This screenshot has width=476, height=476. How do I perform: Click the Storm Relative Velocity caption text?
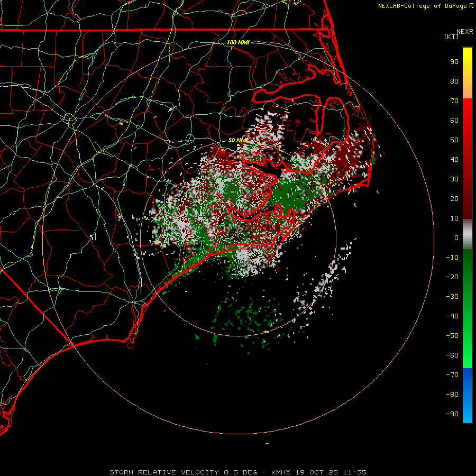click(237, 472)
